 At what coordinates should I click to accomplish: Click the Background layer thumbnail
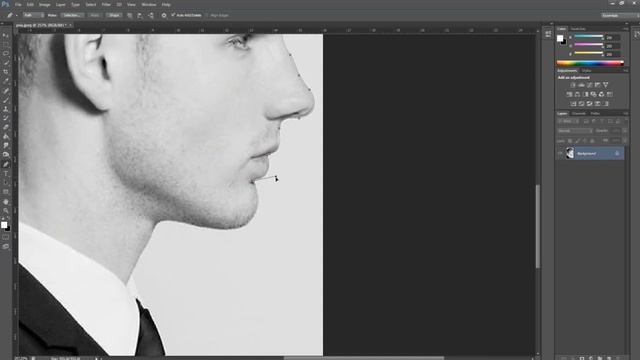570,153
